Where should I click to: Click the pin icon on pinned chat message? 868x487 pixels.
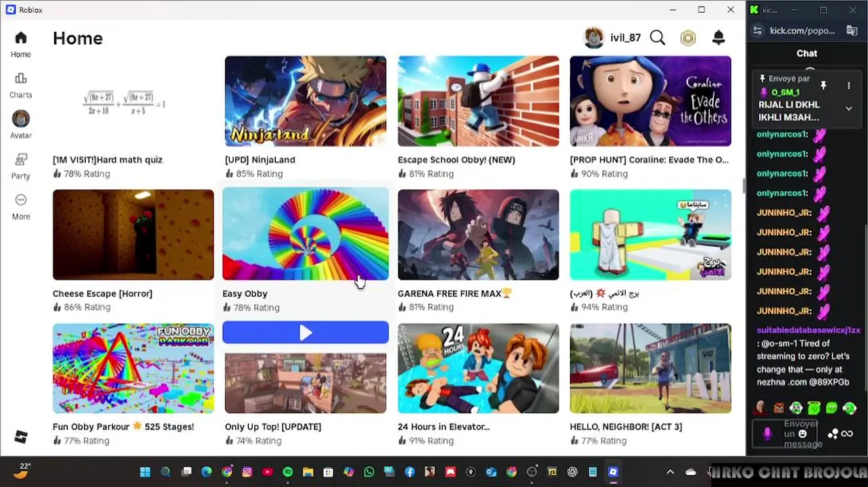click(x=823, y=86)
